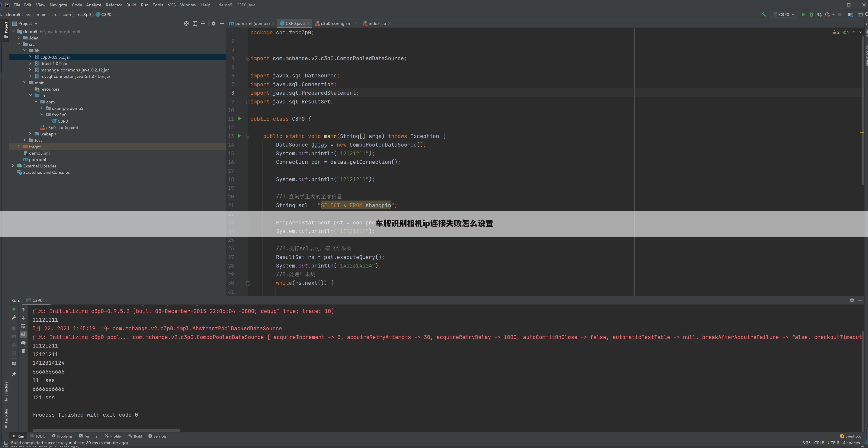The image size is (868, 448).
Task: Open the Problems tool window
Action: pyautogui.click(x=62, y=436)
